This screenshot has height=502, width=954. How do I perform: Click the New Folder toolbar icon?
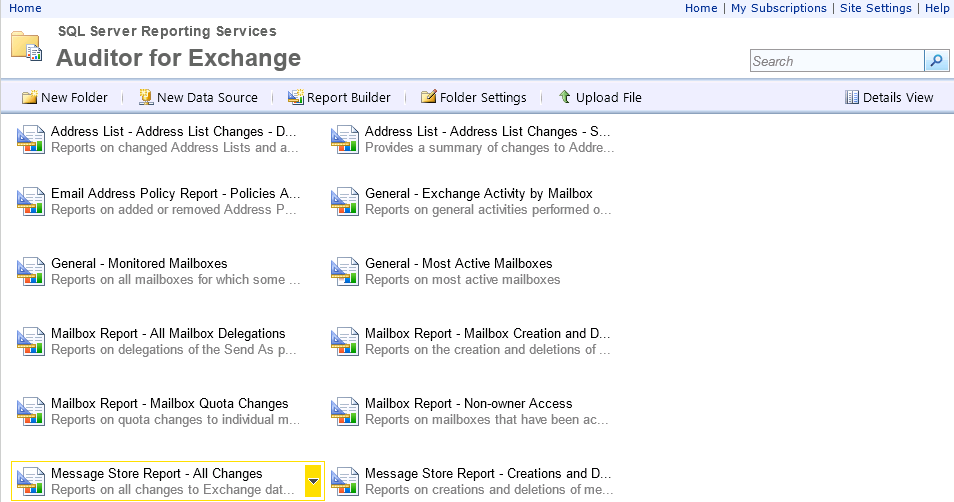tap(29, 97)
